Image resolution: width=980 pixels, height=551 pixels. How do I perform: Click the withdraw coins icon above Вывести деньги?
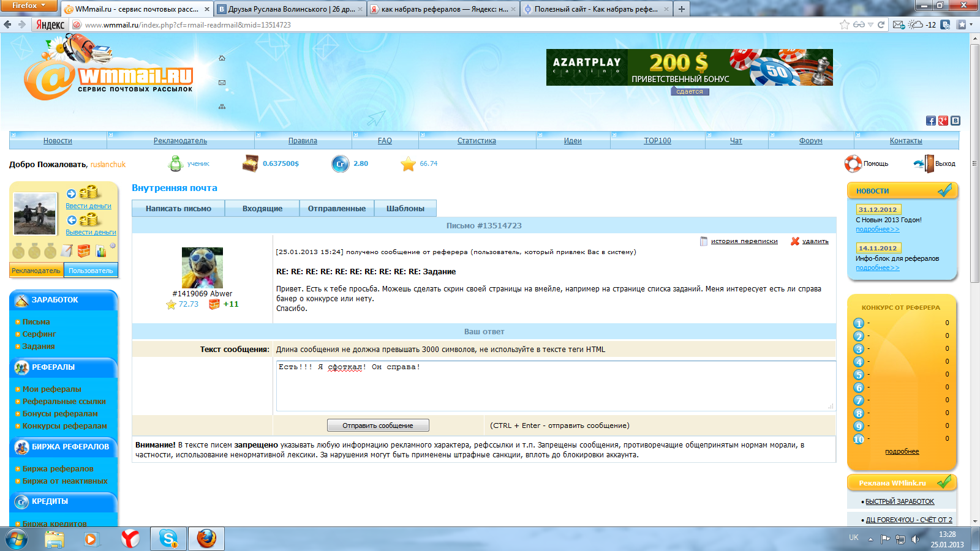83,220
